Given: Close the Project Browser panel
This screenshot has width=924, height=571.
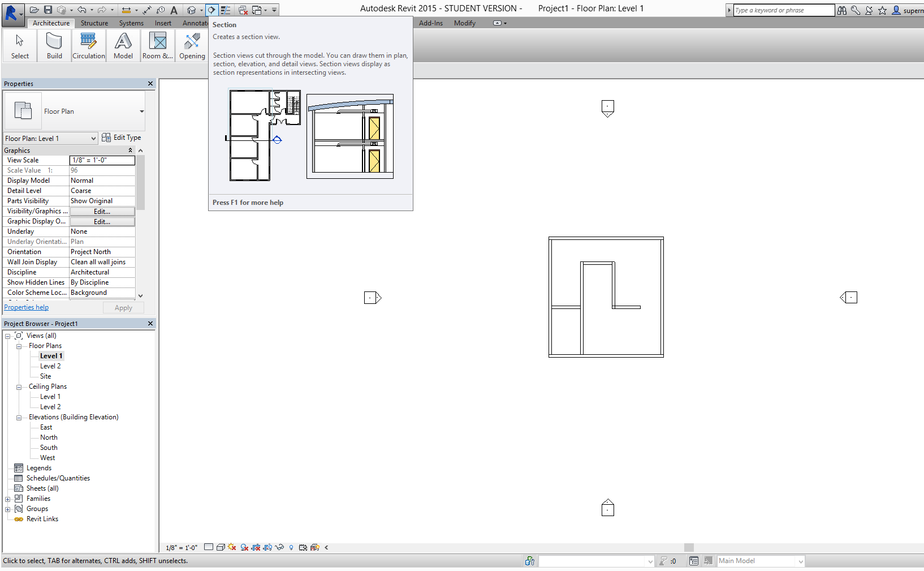Looking at the screenshot, I should pyautogui.click(x=150, y=324).
